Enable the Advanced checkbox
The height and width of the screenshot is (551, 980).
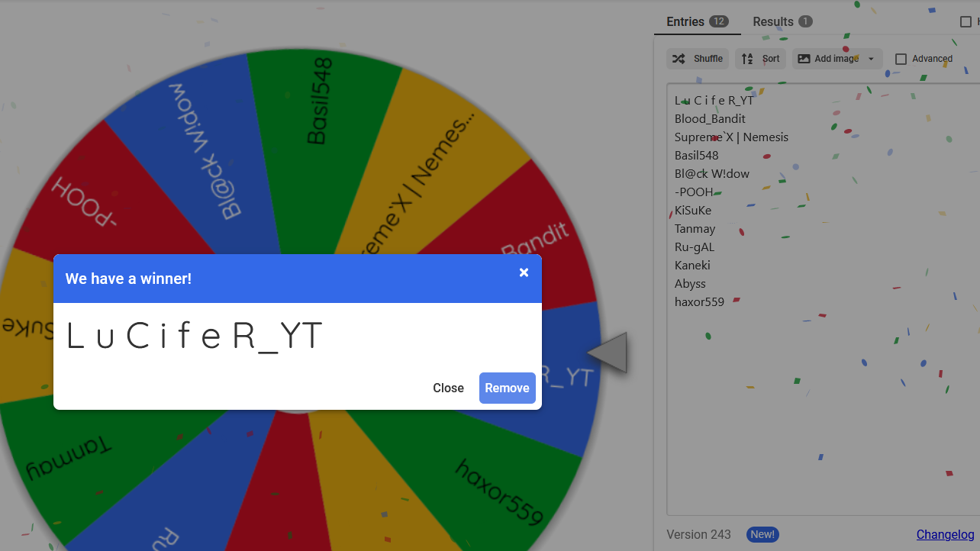click(x=901, y=59)
